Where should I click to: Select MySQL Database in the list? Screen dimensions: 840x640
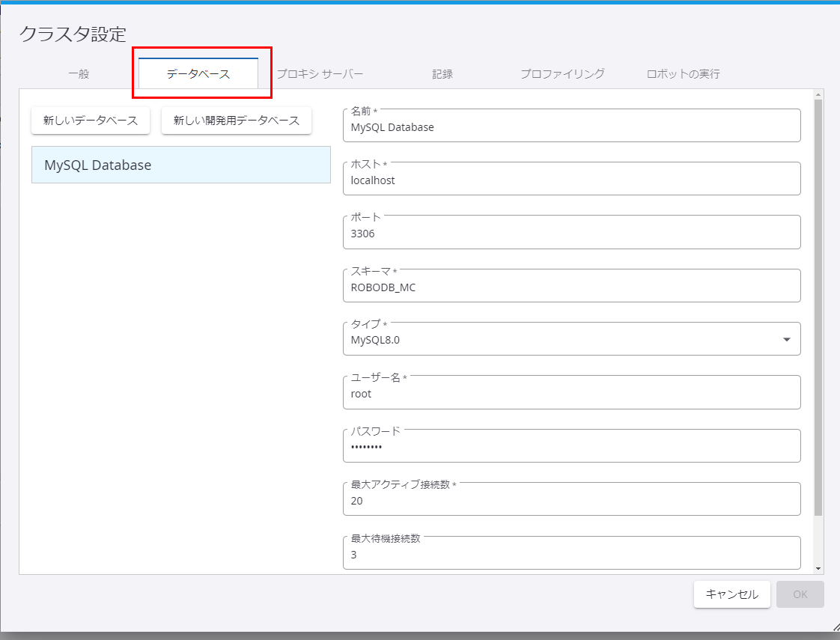click(x=181, y=165)
